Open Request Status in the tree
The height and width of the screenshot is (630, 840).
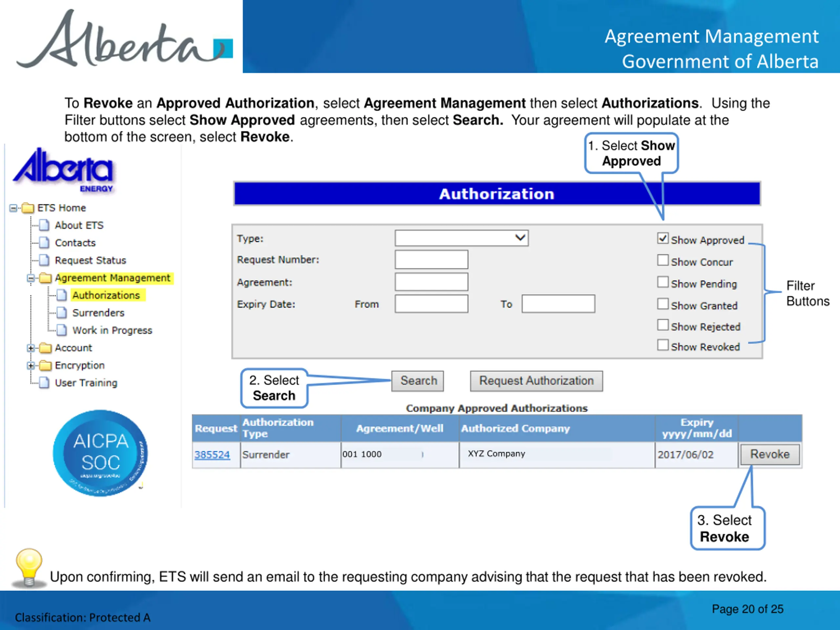pos(90,260)
